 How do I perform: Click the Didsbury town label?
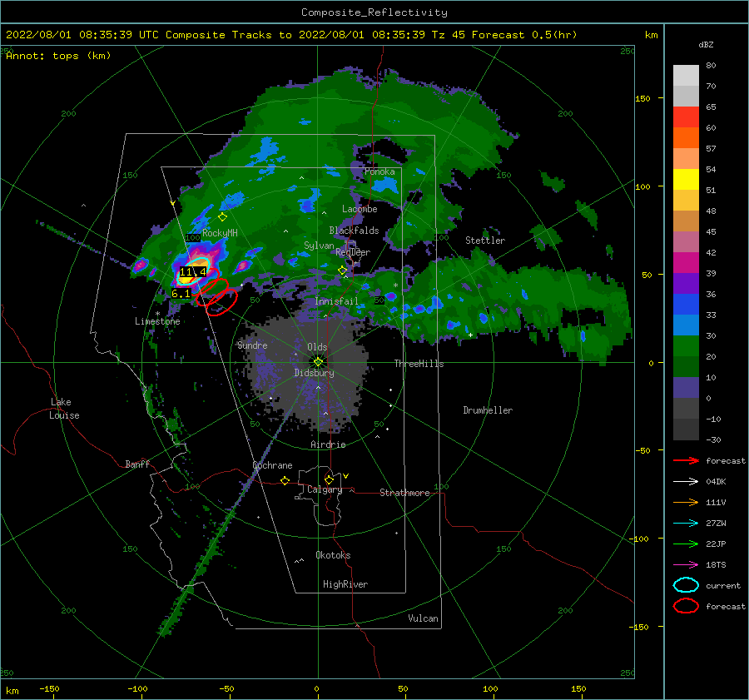315,373
